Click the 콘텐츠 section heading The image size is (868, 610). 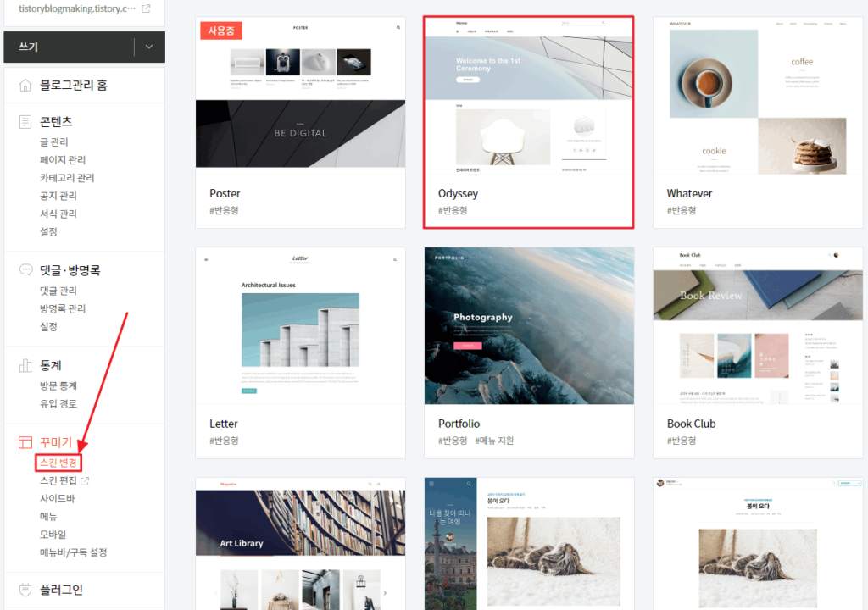pos(56,121)
